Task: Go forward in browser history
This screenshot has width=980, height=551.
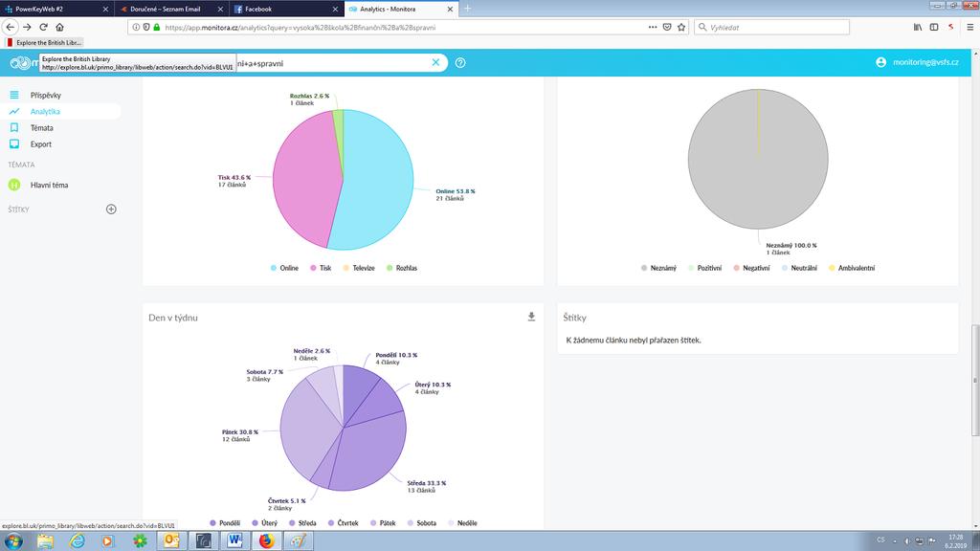Action: [x=27, y=27]
